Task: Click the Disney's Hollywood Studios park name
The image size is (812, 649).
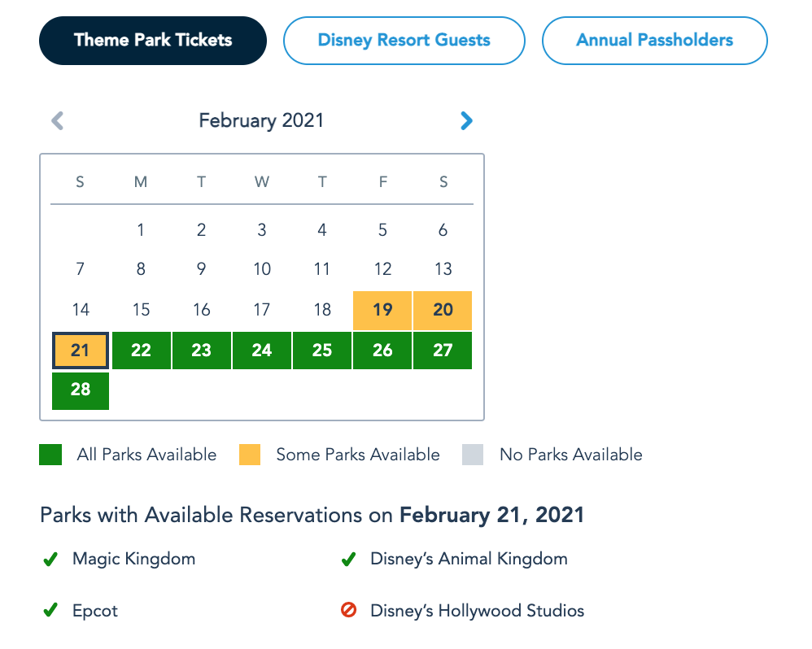Action: (x=477, y=611)
